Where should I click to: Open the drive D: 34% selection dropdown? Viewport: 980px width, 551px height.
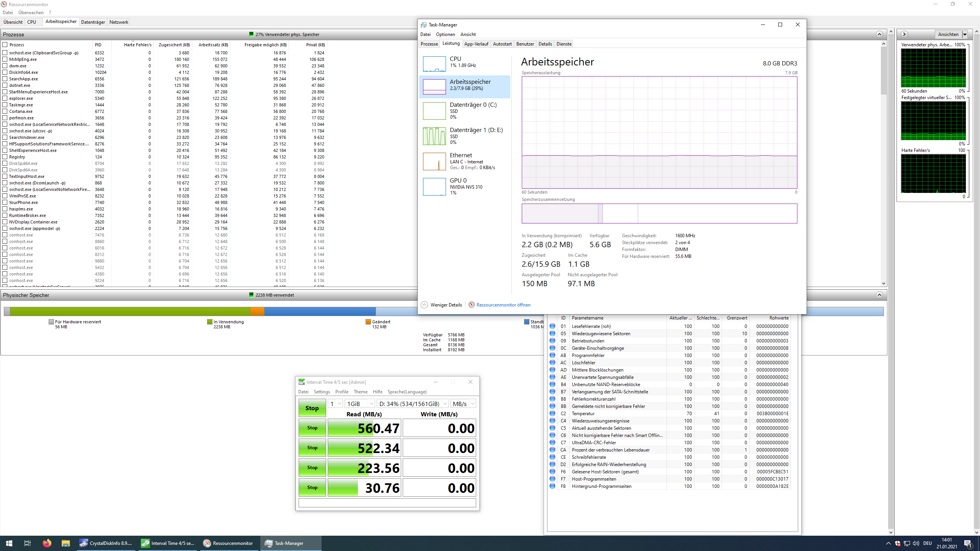(x=413, y=404)
